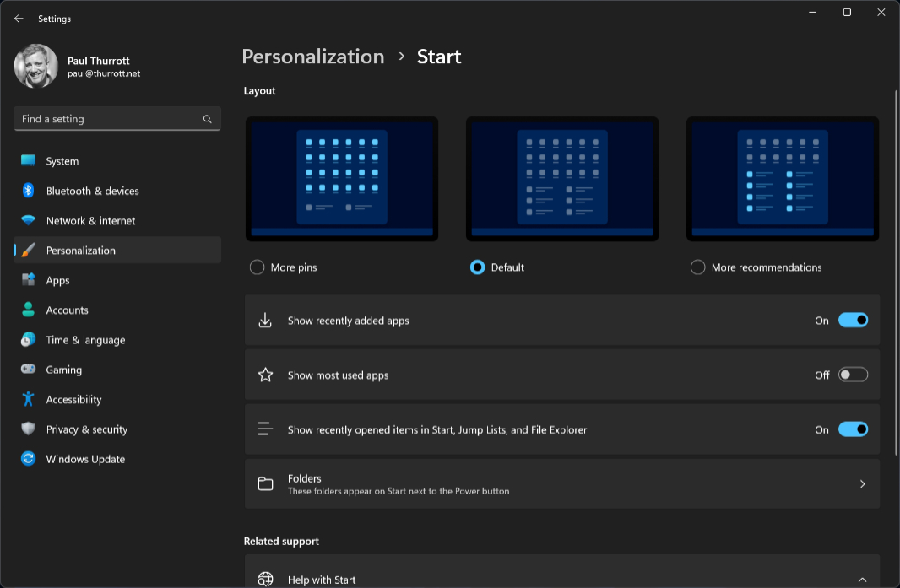Enable Show most used apps toggle
This screenshot has height=588, width=900.
point(853,375)
